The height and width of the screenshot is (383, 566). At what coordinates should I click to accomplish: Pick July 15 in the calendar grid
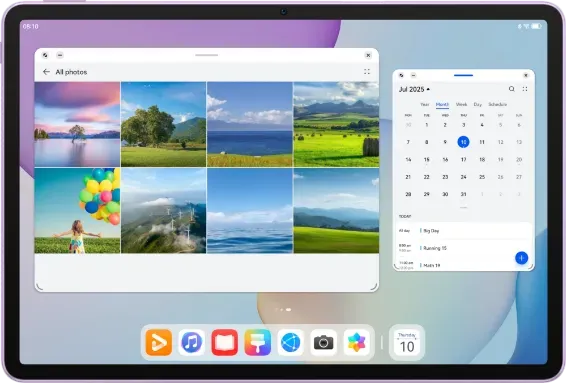(x=427, y=159)
